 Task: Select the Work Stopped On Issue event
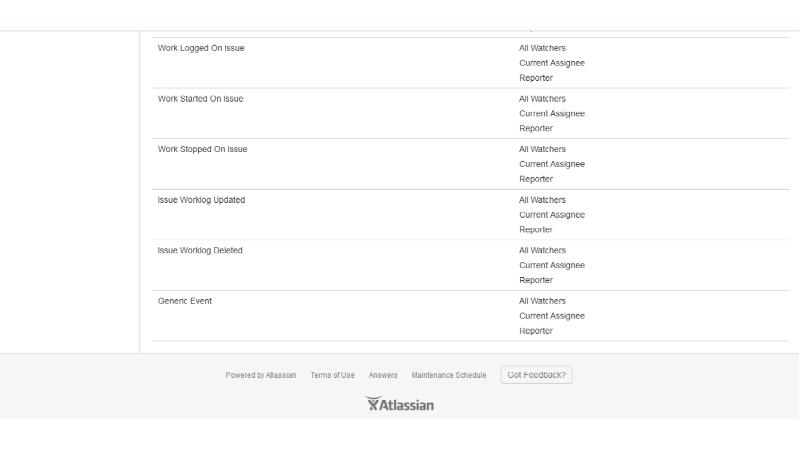tap(202, 149)
